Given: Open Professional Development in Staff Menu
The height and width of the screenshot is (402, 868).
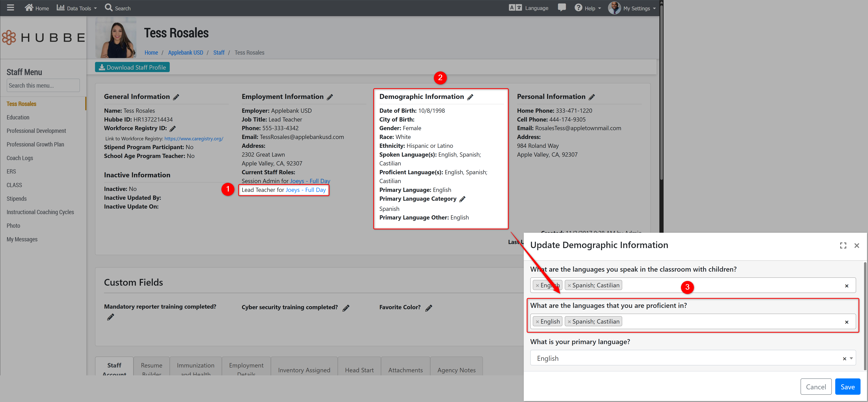Looking at the screenshot, I should [x=36, y=131].
